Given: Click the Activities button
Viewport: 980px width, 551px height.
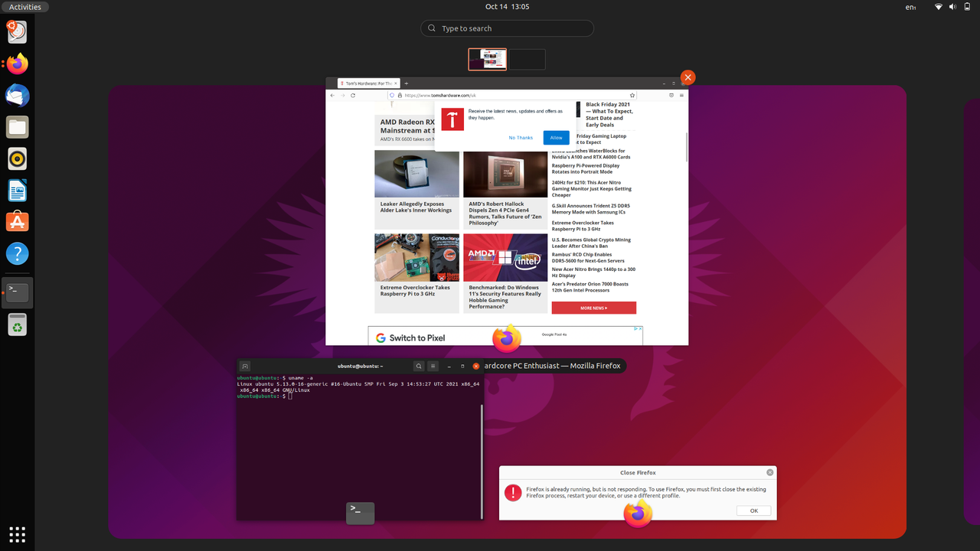Looking at the screenshot, I should (x=25, y=7).
